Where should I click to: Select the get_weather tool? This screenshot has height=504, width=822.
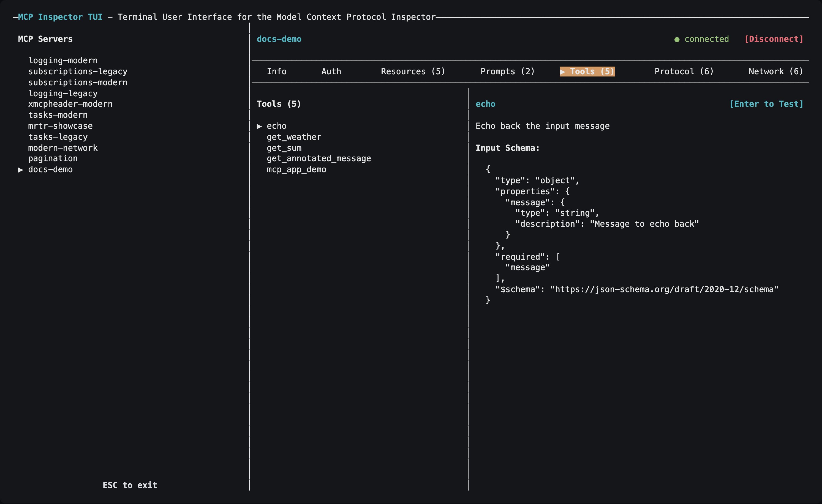point(294,137)
